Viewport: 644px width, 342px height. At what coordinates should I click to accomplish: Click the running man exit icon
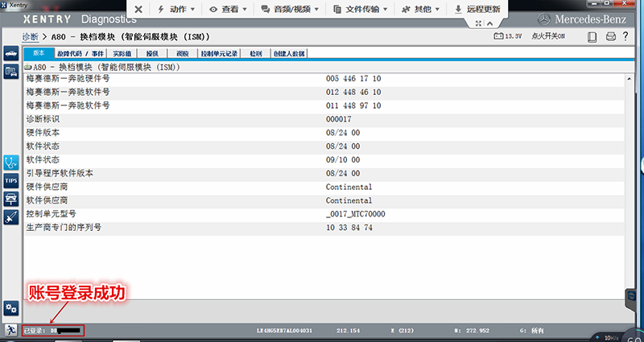click(11, 330)
